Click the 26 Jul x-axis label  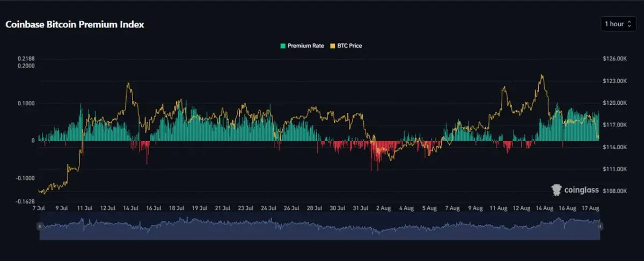(x=291, y=207)
